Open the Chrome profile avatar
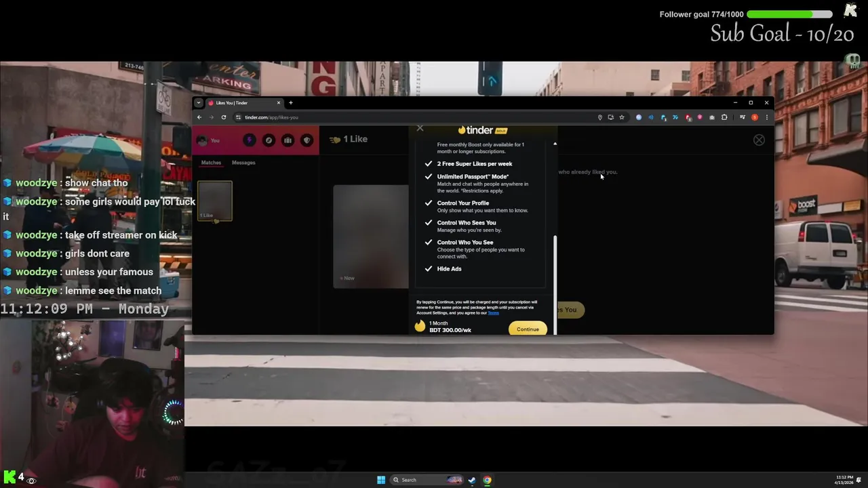 755,117
